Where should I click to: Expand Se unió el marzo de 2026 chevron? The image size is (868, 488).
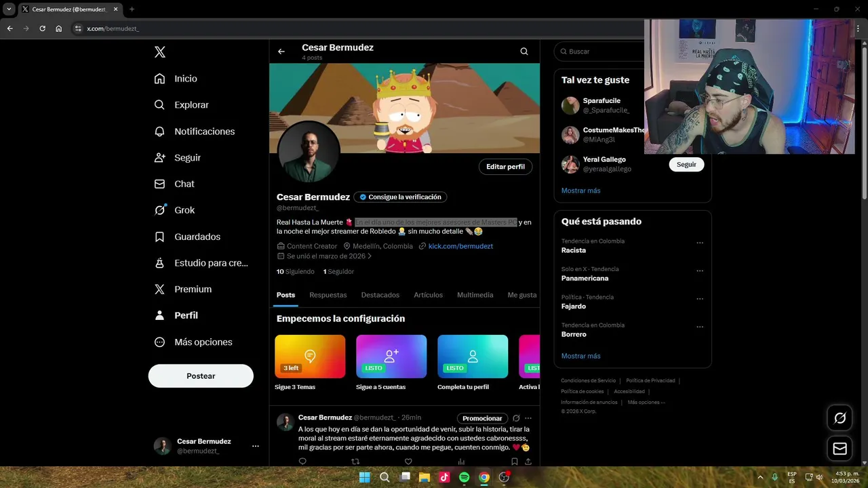tap(370, 256)
